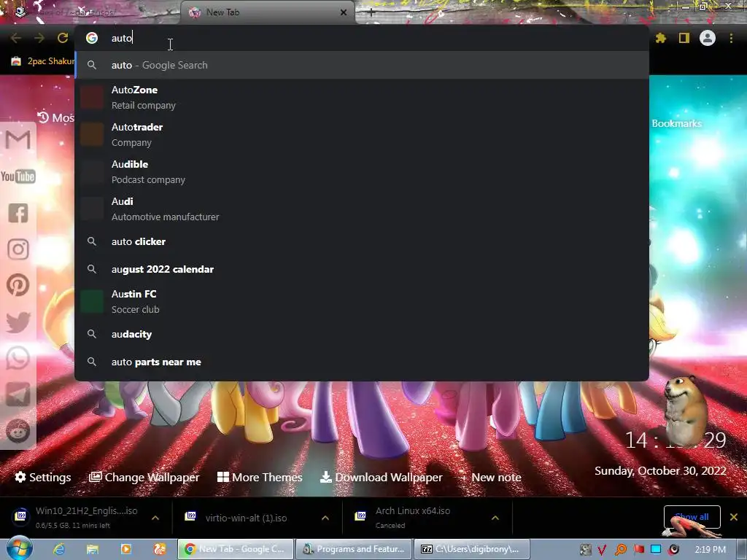
Task: Toggle the Chrome side panel icon
Action: pos(684,38)
